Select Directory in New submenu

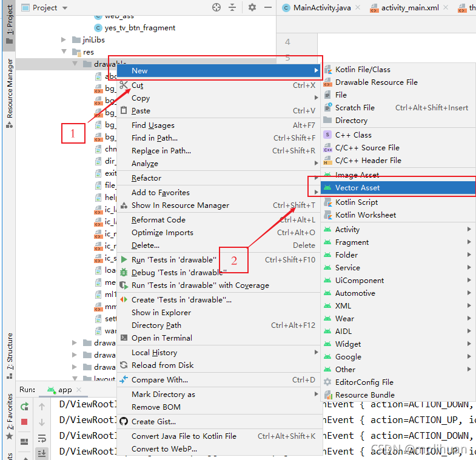click(x=398, y=120)
